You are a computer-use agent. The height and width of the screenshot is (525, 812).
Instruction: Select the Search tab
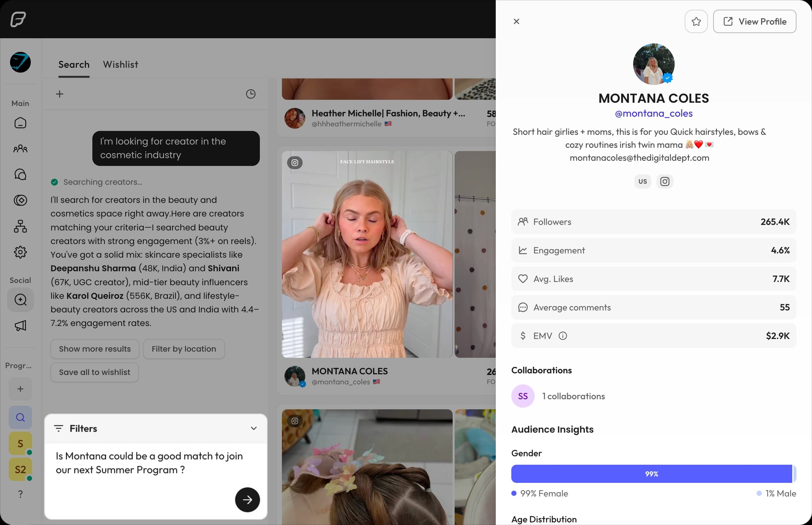click(x=74, y=64)
